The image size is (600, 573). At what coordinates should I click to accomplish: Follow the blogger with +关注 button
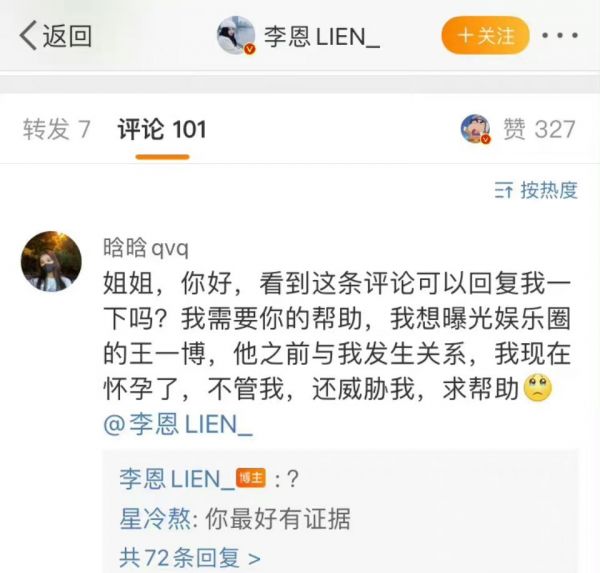485,35
